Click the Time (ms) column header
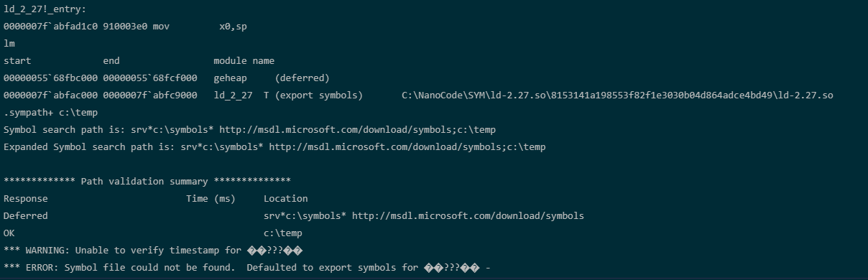This screenshot has height=280, width=868. [211, 199]
